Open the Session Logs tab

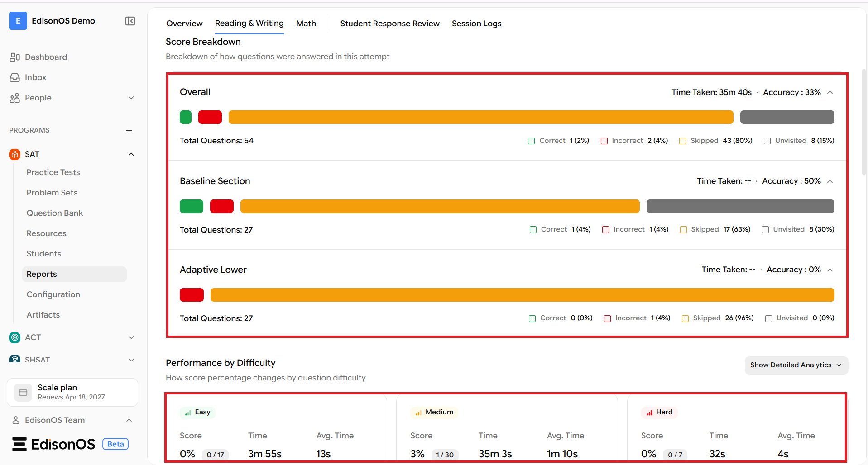(476, 24)
